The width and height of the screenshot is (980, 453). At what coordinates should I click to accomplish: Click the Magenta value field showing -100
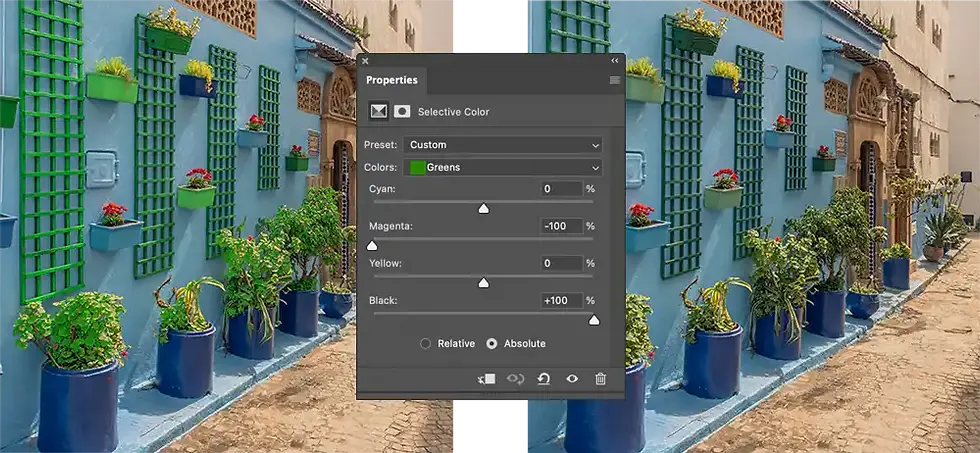pyautogui.click(x=561, y=226)
